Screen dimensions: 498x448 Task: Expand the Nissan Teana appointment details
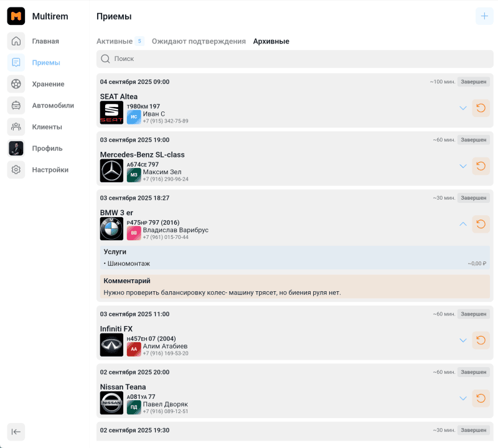pyautogui.click(x=463, y=398)
